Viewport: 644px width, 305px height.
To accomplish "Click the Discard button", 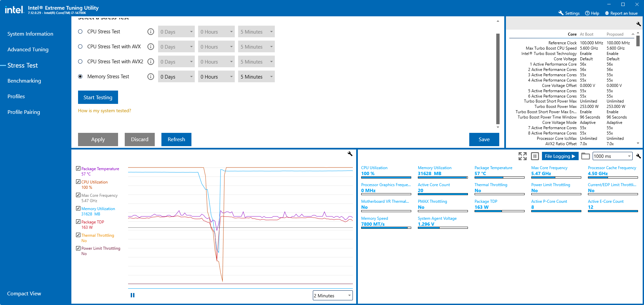I will pyautogui.click(x=140, y=140).
